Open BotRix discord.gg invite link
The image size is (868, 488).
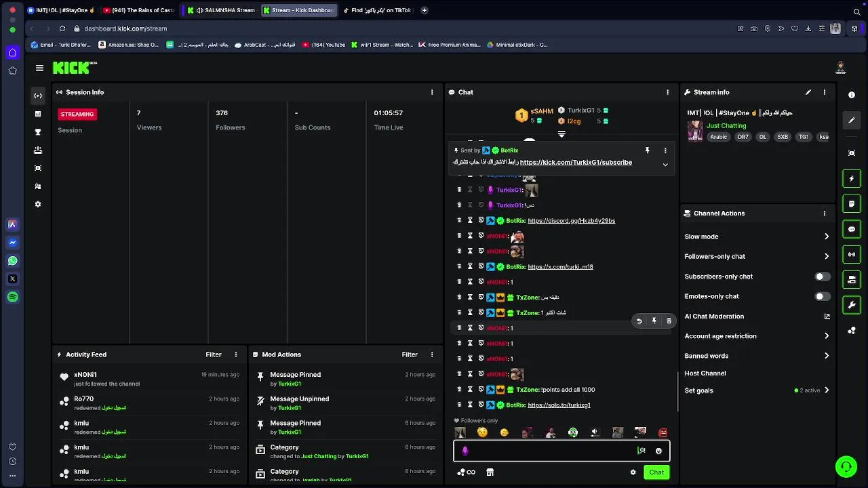tap(572, 221)
